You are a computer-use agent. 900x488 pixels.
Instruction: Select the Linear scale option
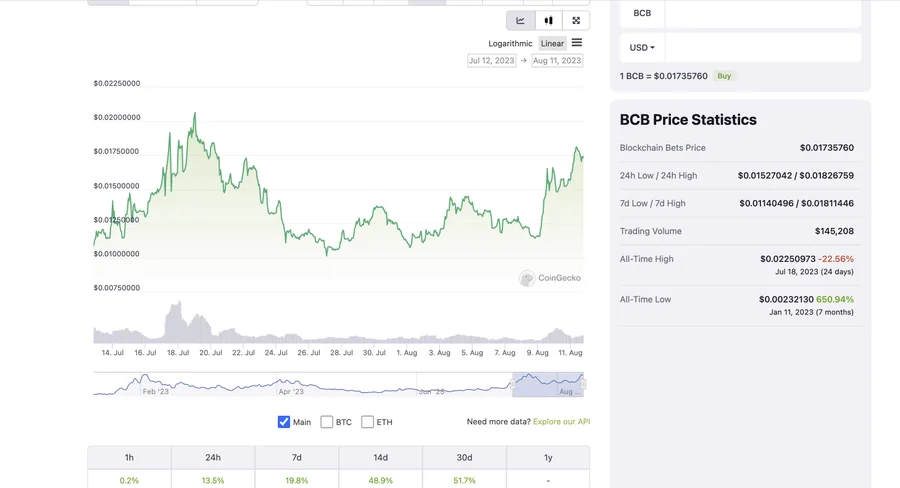pos(552,44)
